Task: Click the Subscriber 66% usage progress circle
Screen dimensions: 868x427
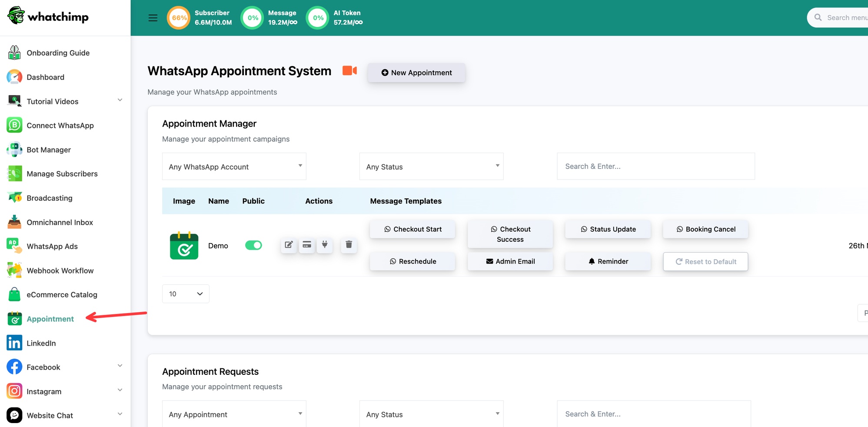Action: point(179,18)
